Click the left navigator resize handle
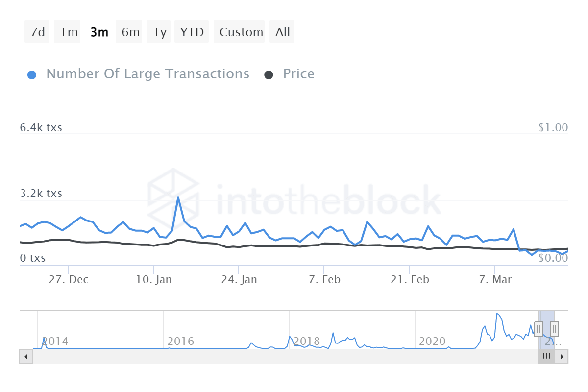 click(538, 329)
